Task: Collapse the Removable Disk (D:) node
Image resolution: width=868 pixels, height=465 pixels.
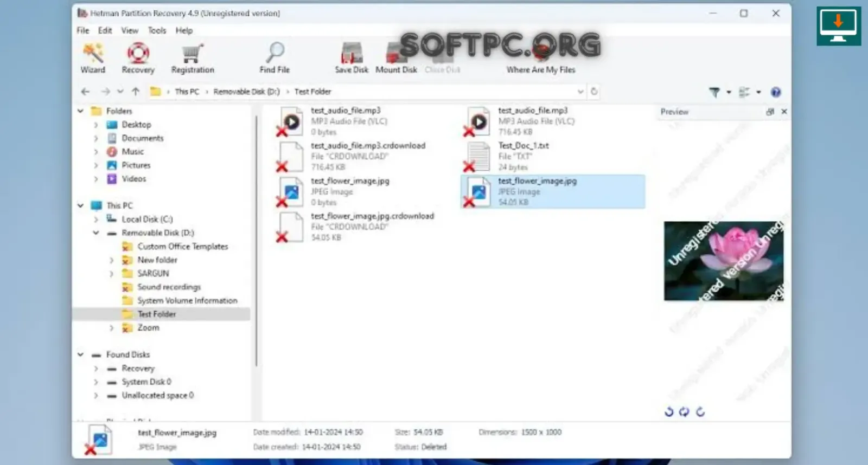Action: click(96, 233)
